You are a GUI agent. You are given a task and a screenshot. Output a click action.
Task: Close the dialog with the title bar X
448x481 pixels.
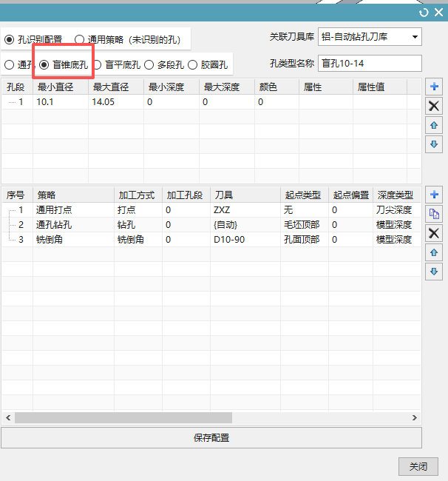[439, 13]
